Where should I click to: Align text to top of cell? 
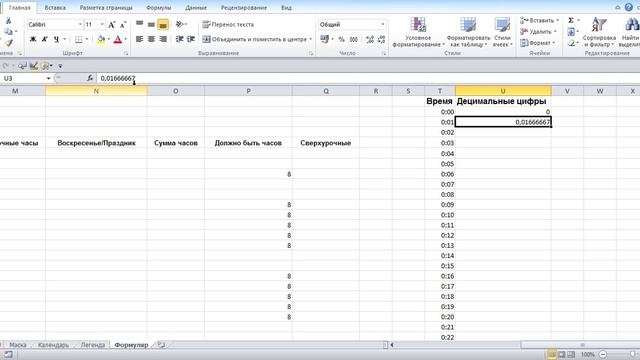pos(140,24)
